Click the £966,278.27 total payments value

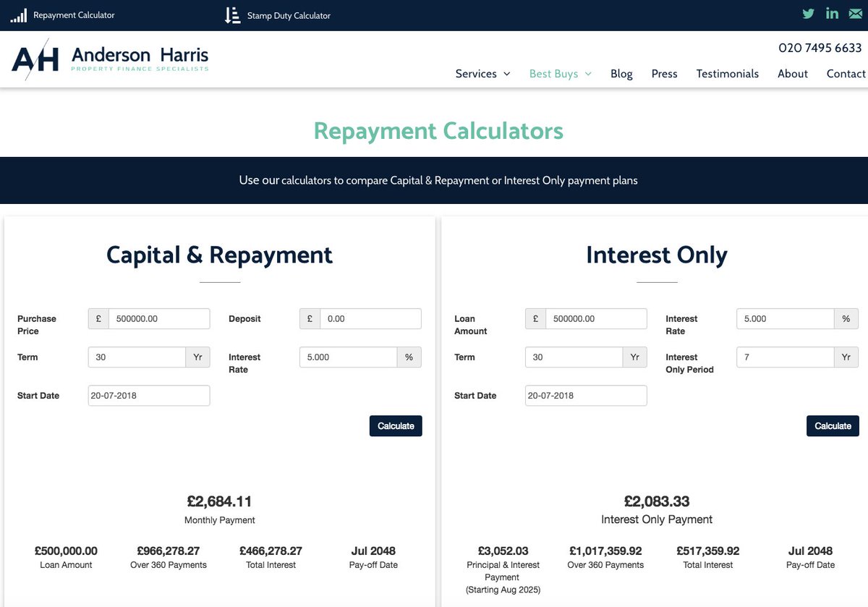point(169,551)
